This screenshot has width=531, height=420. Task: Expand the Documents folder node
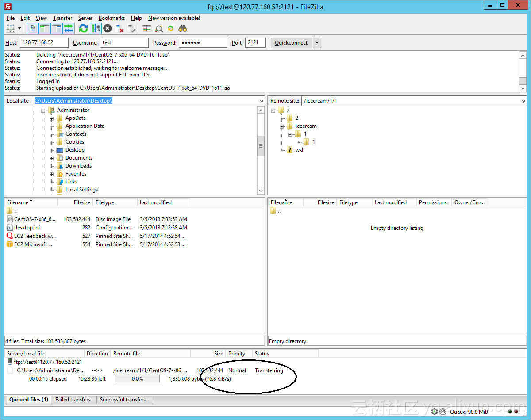[x=52, y=158]
